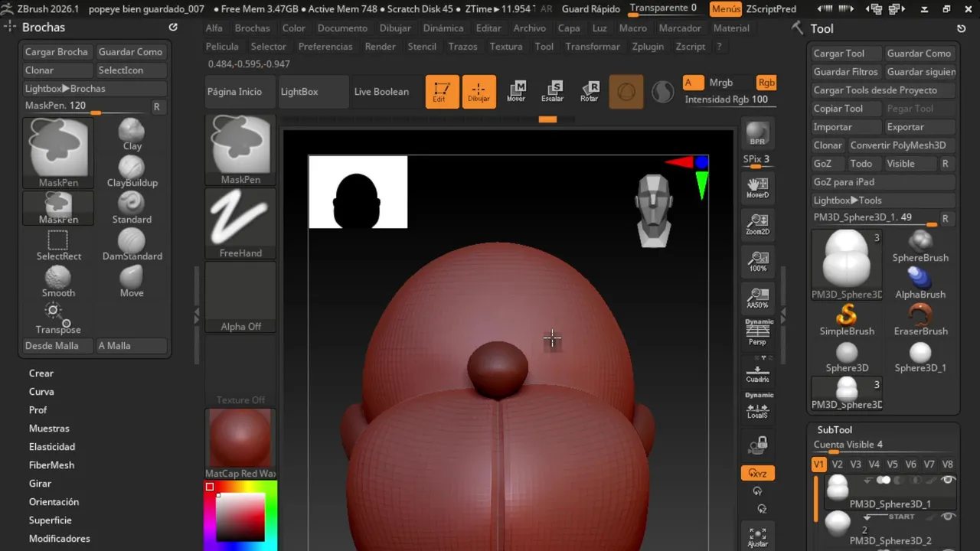Activate the Edit mode button
The height and width of the screenshot is (551, 980).
click(x=442, y=92)
